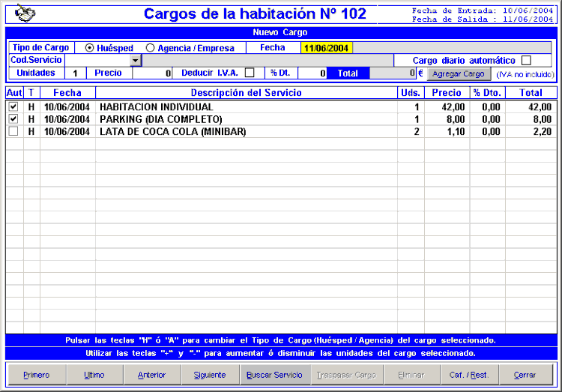Uncheck Aut box for HABITACION INDIVIDUAL
The width and height of the screenshot is (562, 392).
(13, 106)
